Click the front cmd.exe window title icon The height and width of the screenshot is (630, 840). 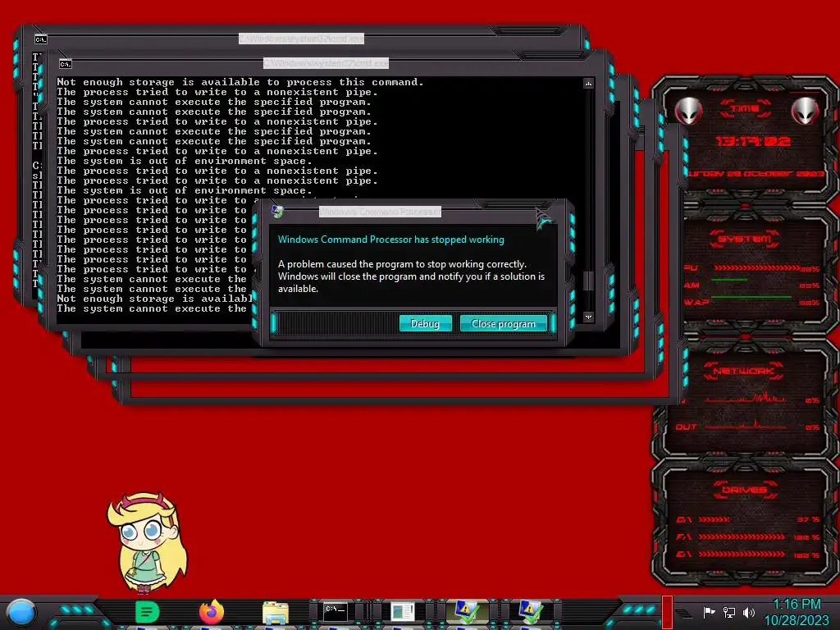(x=66, y=64)
